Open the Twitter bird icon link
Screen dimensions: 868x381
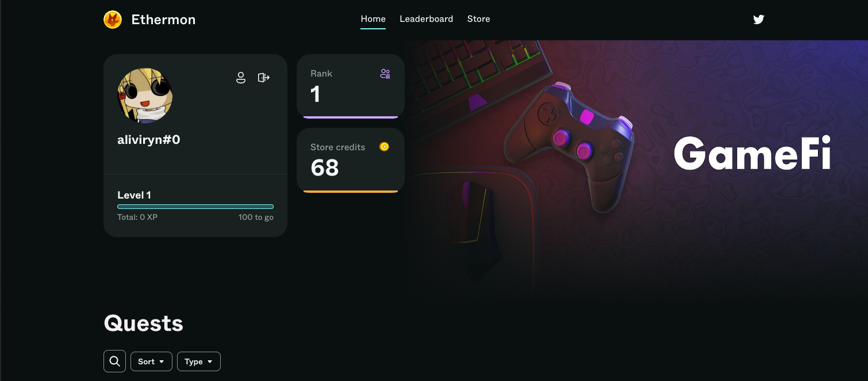point(758,20)
